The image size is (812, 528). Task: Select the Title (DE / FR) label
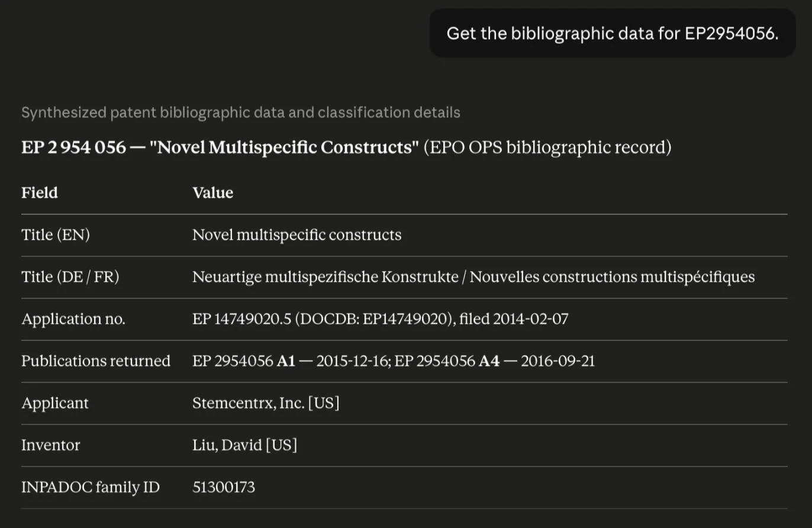70,277
